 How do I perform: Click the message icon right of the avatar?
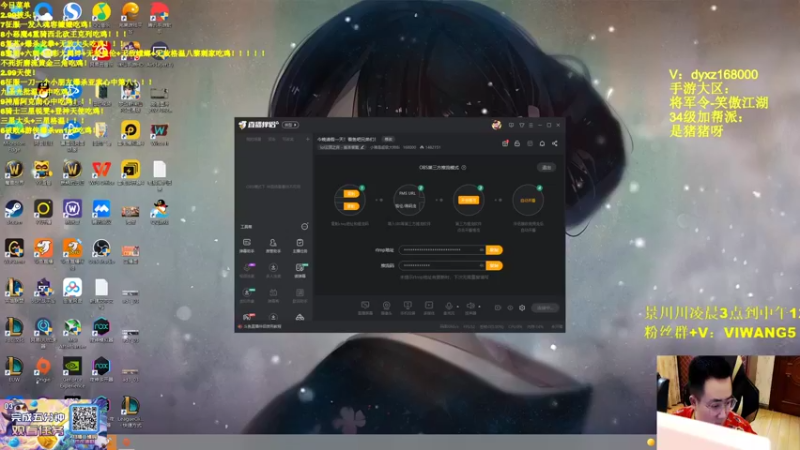click(x=511, y=125)
